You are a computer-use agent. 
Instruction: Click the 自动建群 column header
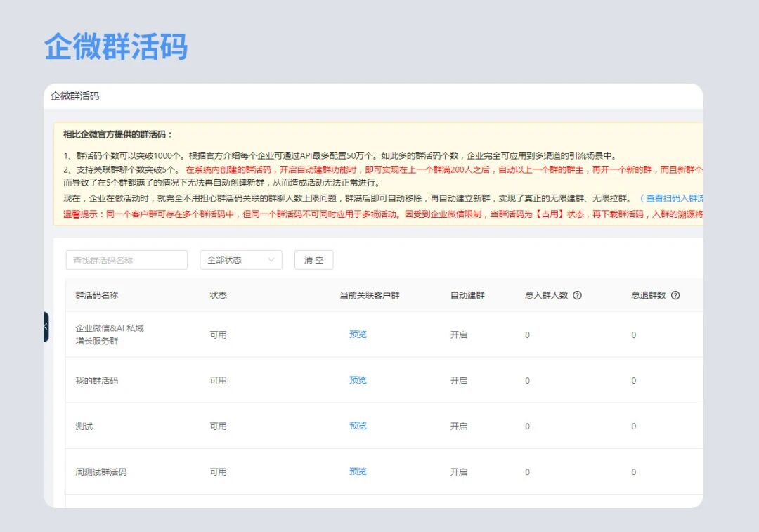(467, 295)
